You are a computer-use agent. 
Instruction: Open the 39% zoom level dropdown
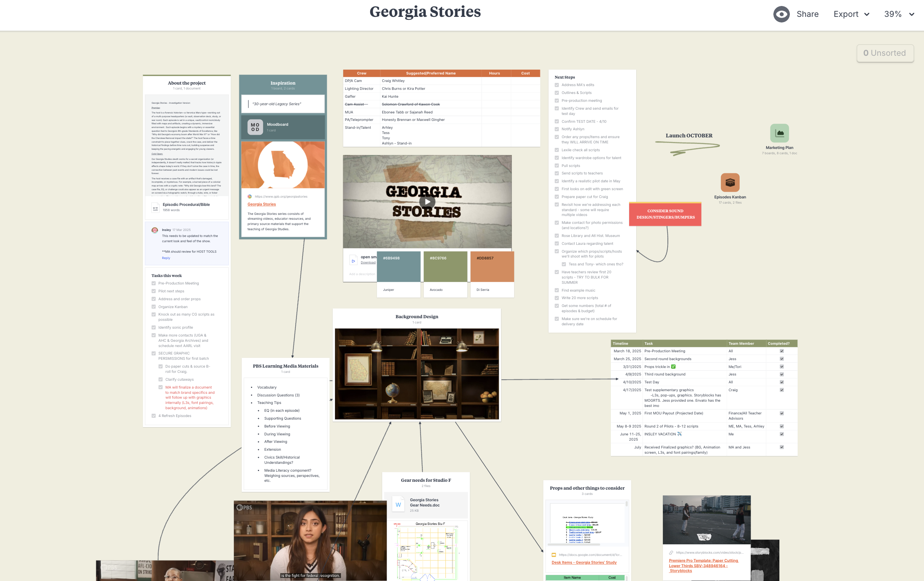pyautogui.click(x=899, y=14)
